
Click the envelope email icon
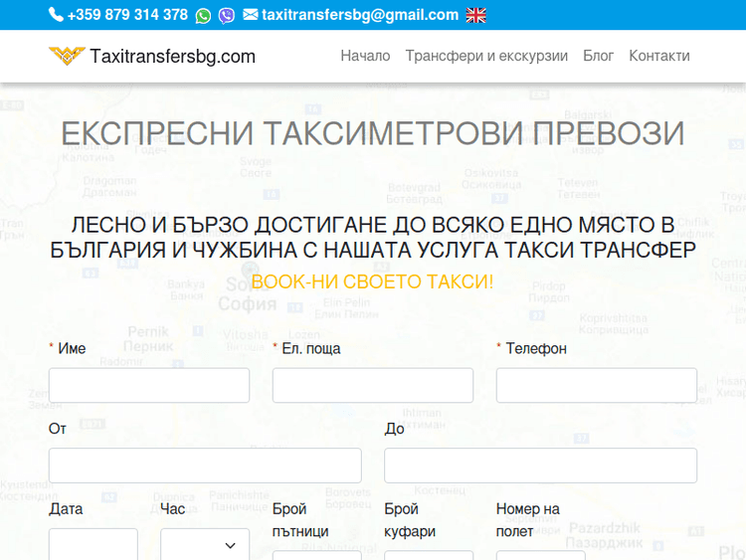[250, 15]
